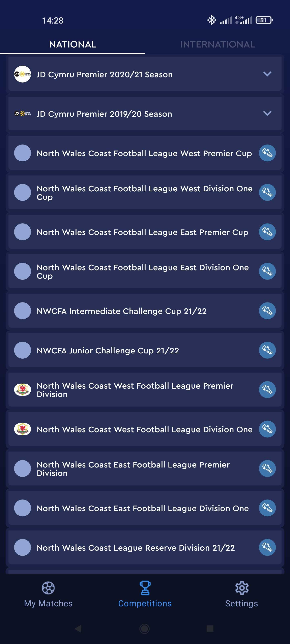Toggle follow for North Wales Coast West Football League Premier Division
The width and height of the screenshot is (290, 644).
pyautogui.click(x=267, y=390)
